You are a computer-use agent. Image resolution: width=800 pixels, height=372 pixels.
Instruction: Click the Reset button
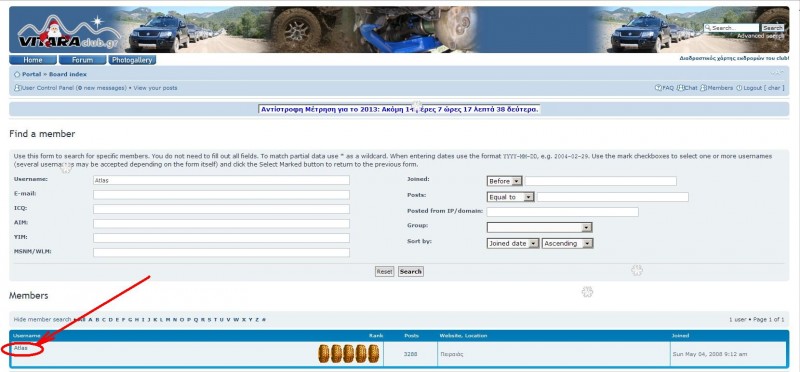[384, 271]
